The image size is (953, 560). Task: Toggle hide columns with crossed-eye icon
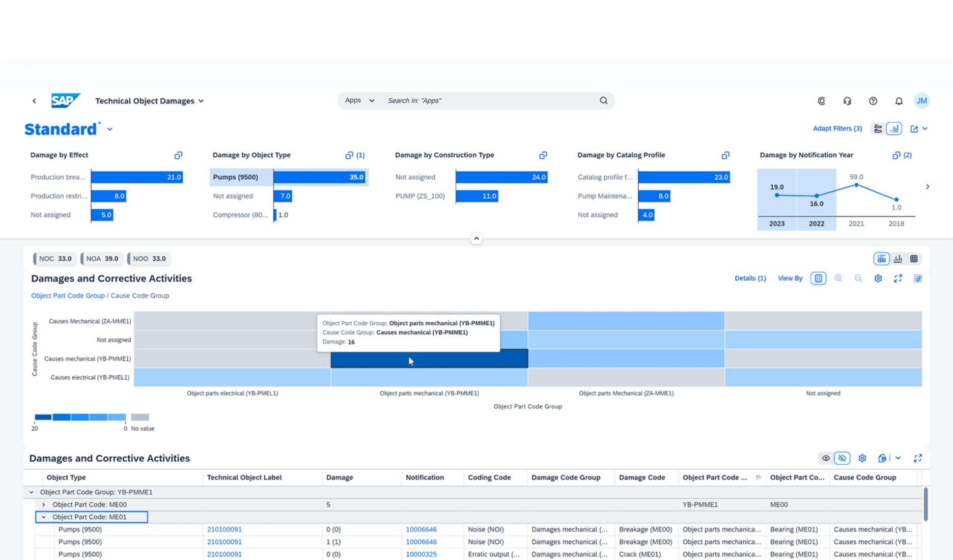click(x=843, y=458)
